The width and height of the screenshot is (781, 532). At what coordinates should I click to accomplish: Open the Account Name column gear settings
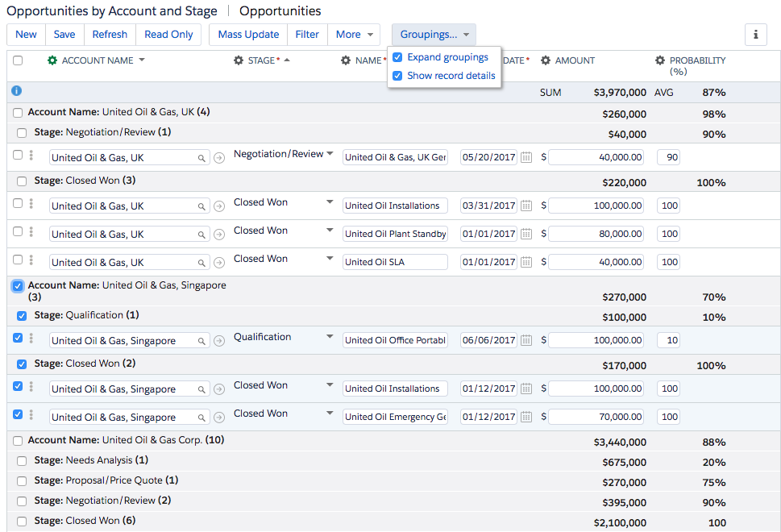52,60
